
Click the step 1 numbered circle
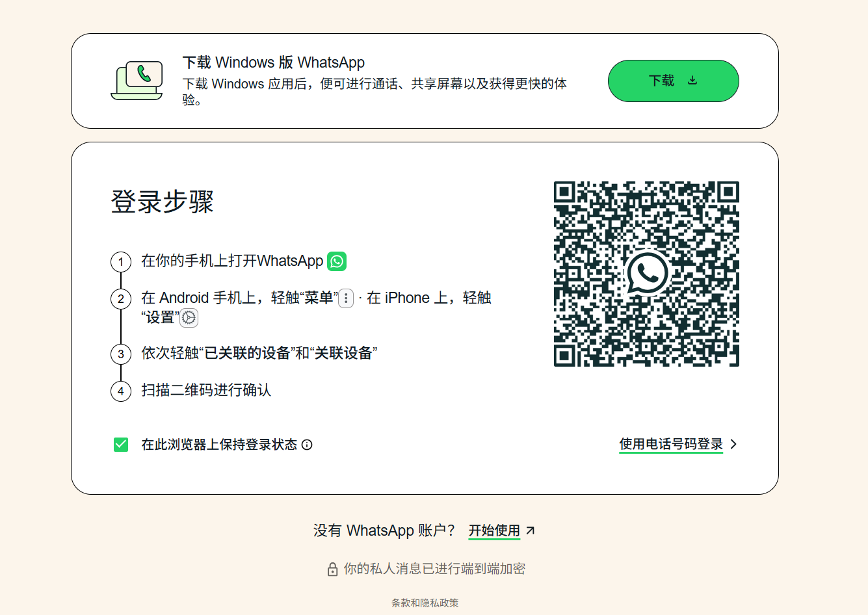pos(121,261)
